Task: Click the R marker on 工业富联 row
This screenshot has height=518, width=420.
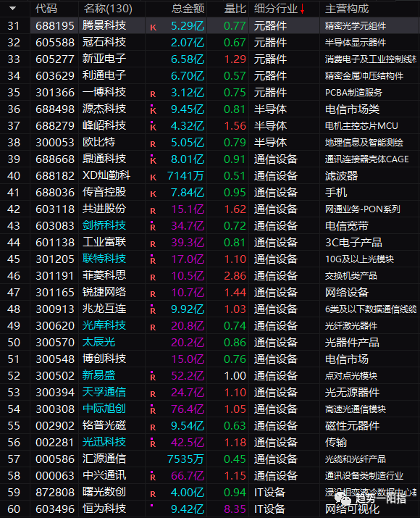Action: 153,244
